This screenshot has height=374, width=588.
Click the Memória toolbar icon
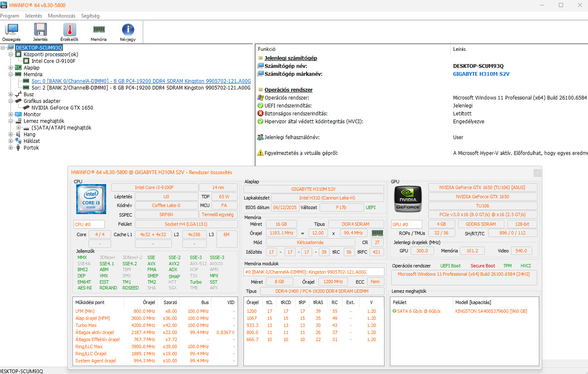pos(99,32)
